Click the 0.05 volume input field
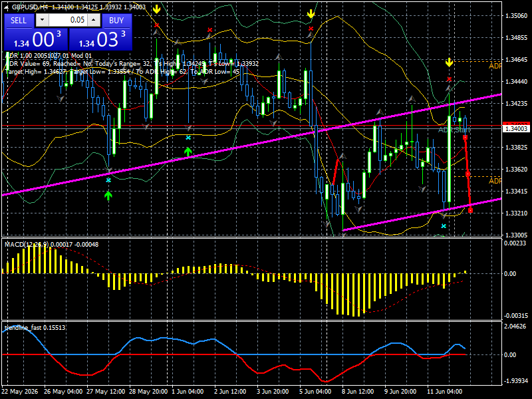 pos(68,20)
